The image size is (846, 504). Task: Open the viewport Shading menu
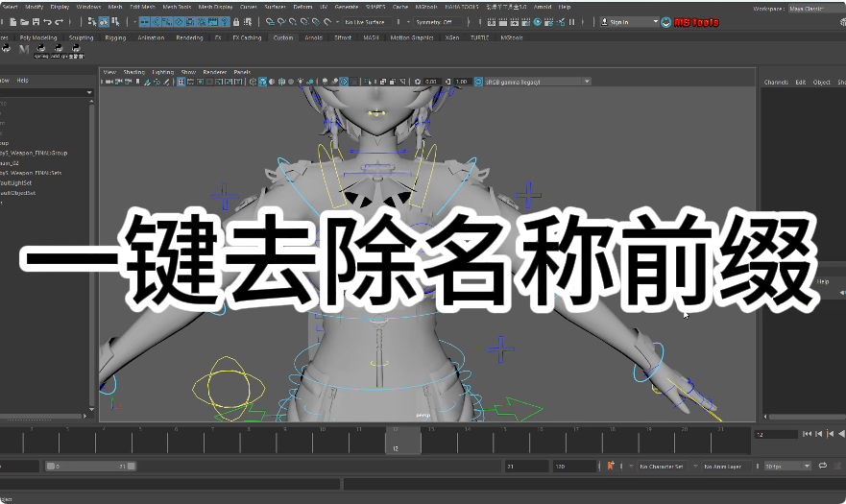pos(133,72)
